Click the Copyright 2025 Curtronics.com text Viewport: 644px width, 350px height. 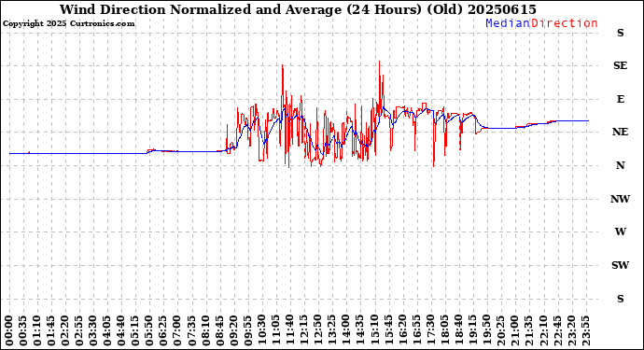coord(68,24)
